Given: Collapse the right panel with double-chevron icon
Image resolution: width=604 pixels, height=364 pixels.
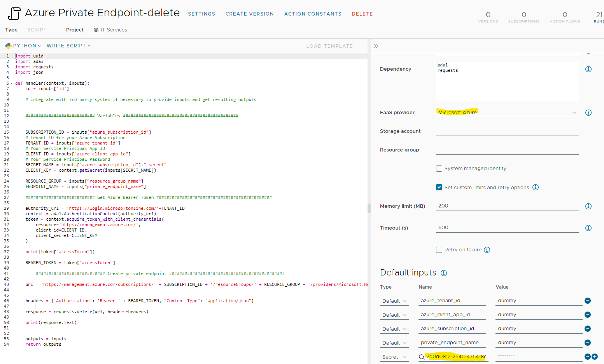Looking at the screenshot, I should [x=376, y=46].
